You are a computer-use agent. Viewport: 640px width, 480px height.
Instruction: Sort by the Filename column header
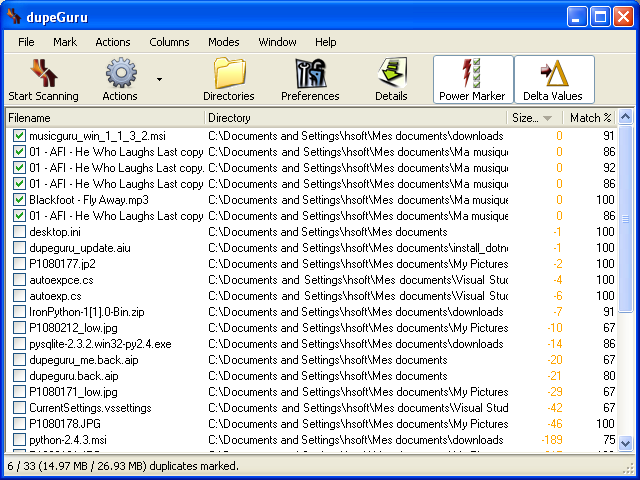click(105, 118)
